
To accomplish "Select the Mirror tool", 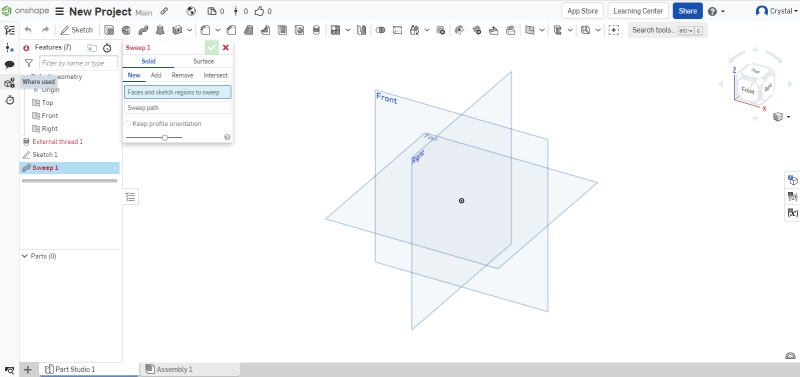I will [362, 30].
